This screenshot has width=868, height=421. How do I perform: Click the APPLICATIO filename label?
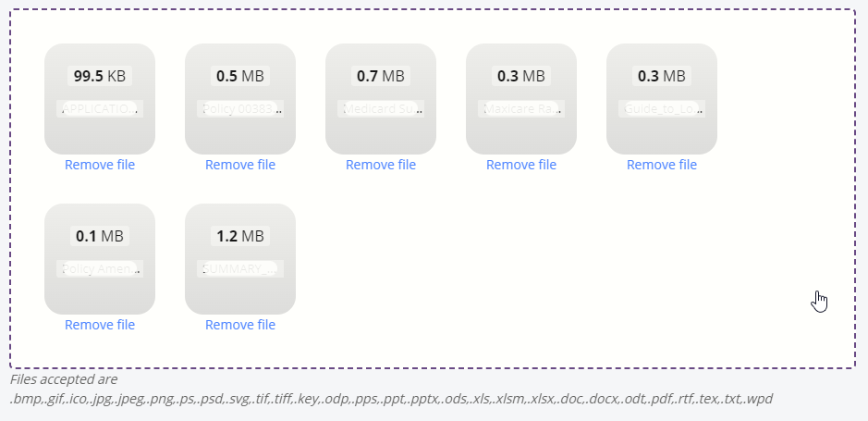(100, 108)
